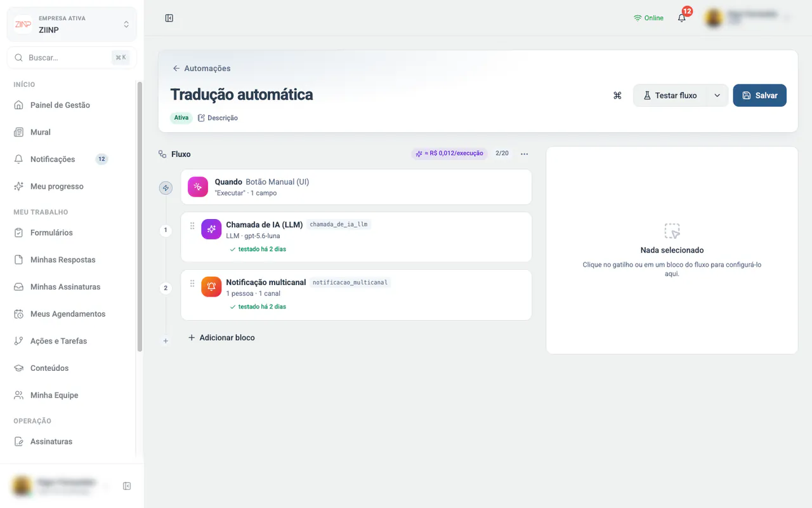This screenshot has width=812, height=508.
Task: Select the notificacao_multicanal identifier tag
Action: (350, 283)
